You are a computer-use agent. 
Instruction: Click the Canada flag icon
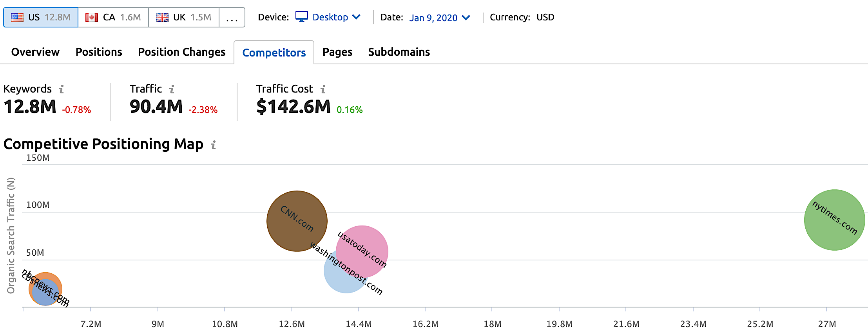92,17
